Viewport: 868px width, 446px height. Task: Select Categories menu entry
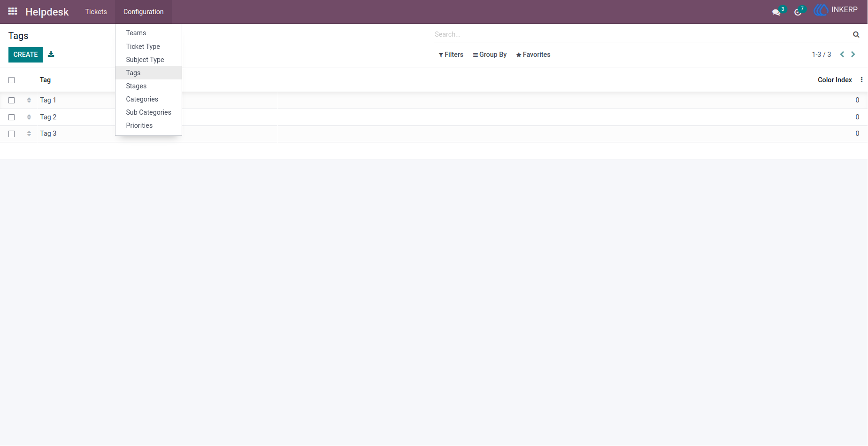(148, 99)
